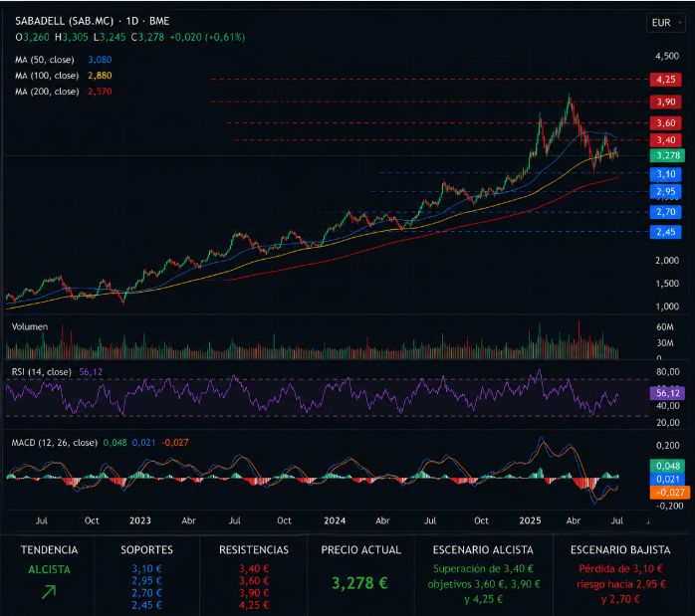The height and width of the screenshot is (616, 695).
Task: Click the RESISTENCIAS heading
Action: 254,550
